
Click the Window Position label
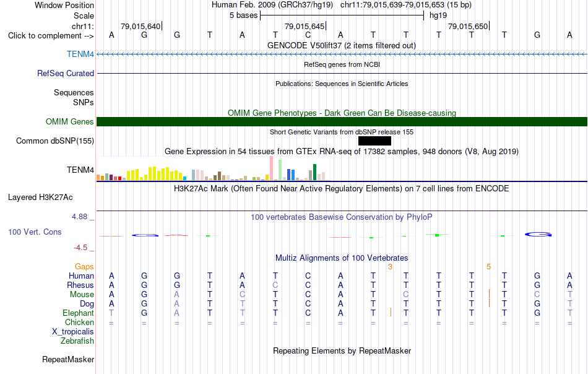point(64,5)
